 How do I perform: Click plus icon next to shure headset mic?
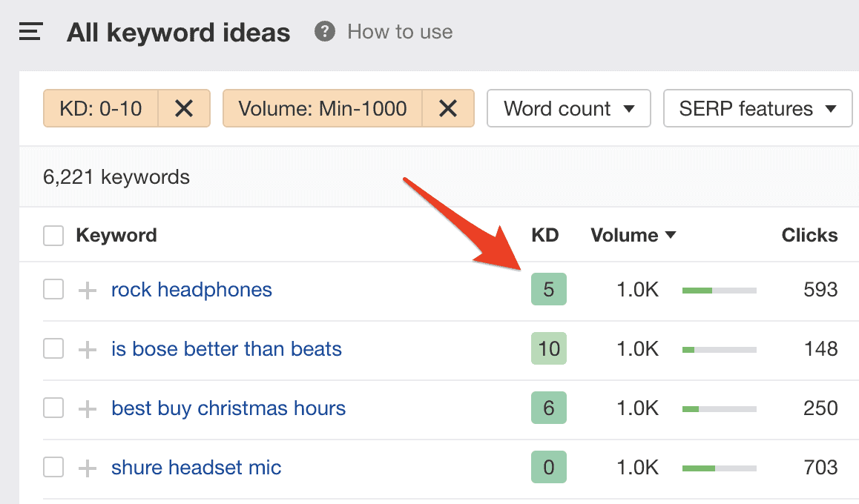tap(88, 468)
